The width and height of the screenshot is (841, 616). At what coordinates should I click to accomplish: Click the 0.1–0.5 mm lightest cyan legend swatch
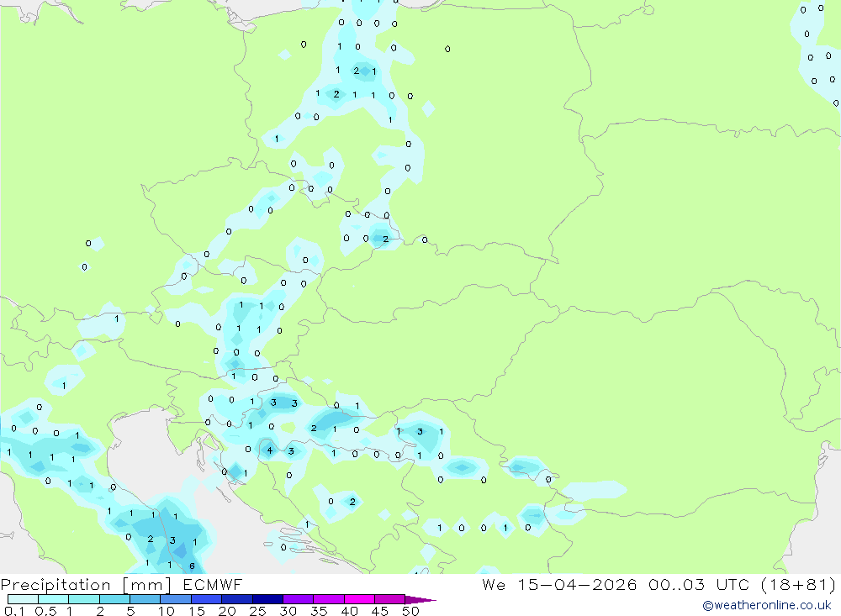(23, 599)
